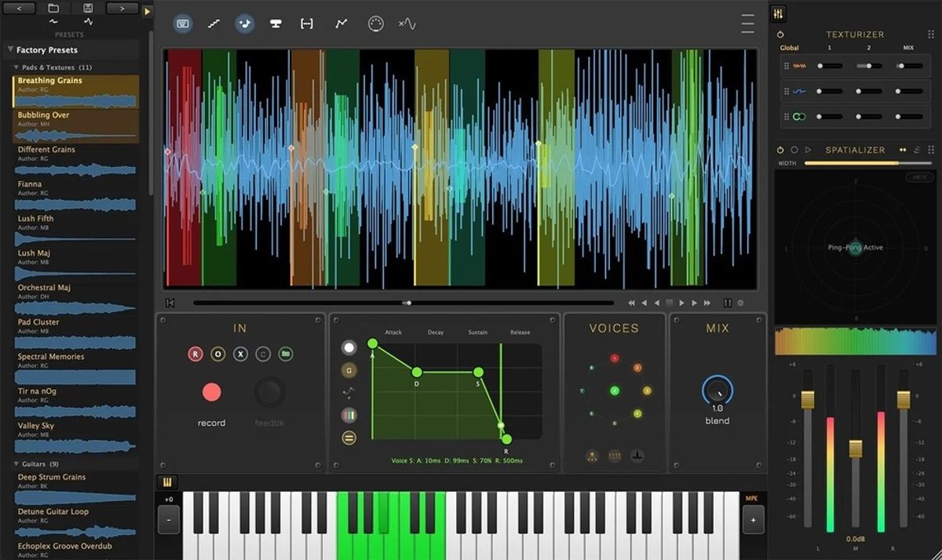Select the Bubbling Over preset
Image resolution: width=942 pixels, height=560 pixels.
75,125
